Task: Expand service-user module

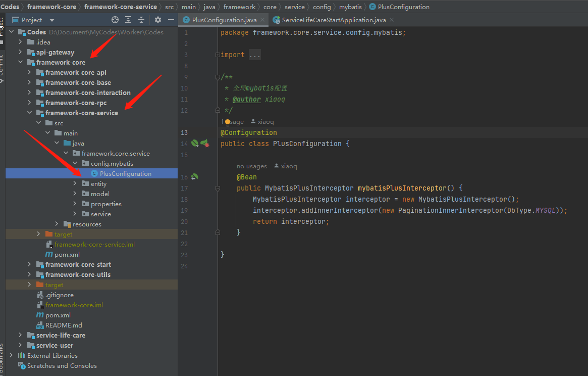Action: [x=21, y=345]
